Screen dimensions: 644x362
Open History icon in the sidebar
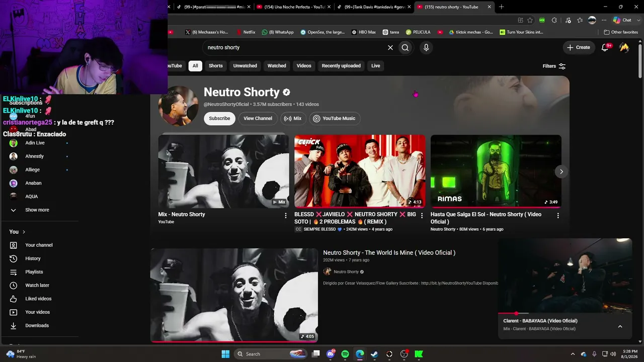click(14, 258)
